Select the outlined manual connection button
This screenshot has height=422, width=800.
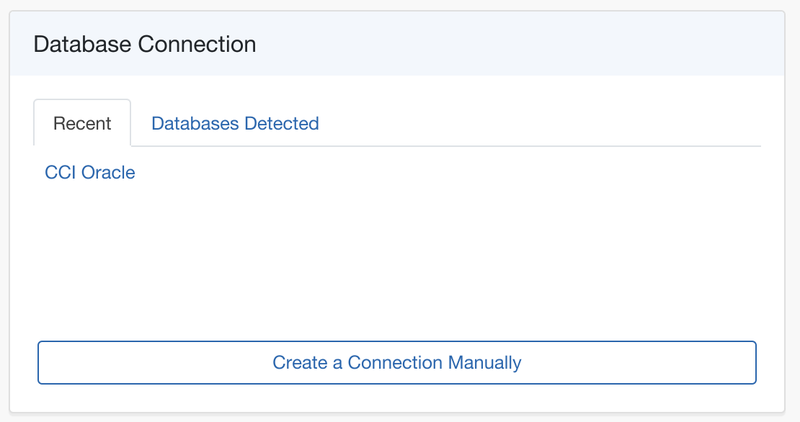tap(397, 362)
